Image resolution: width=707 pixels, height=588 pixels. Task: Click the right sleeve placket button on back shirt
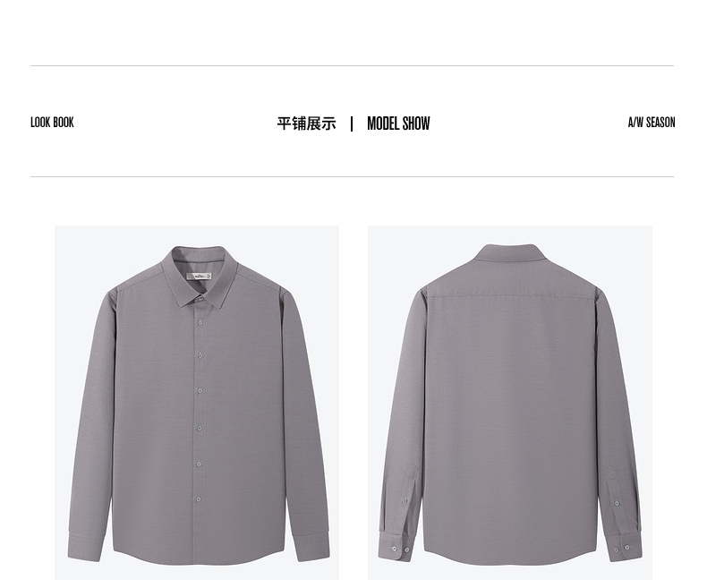pos(617,503)
